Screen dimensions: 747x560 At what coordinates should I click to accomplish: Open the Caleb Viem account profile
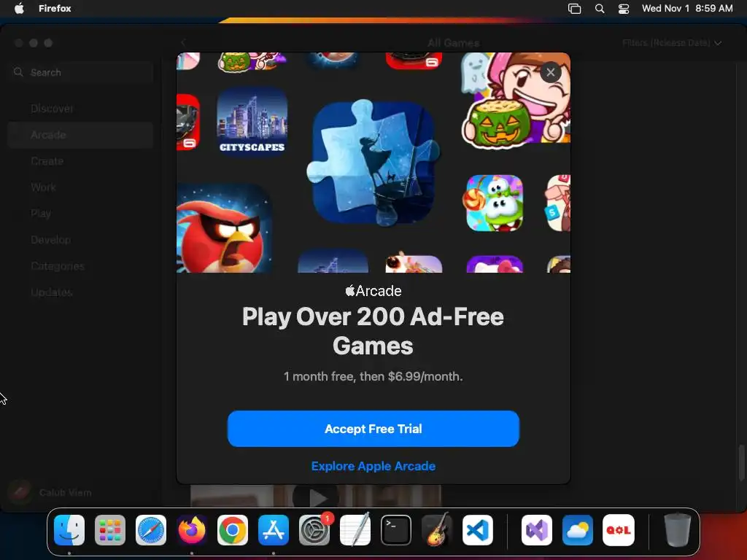coord(50,492)
